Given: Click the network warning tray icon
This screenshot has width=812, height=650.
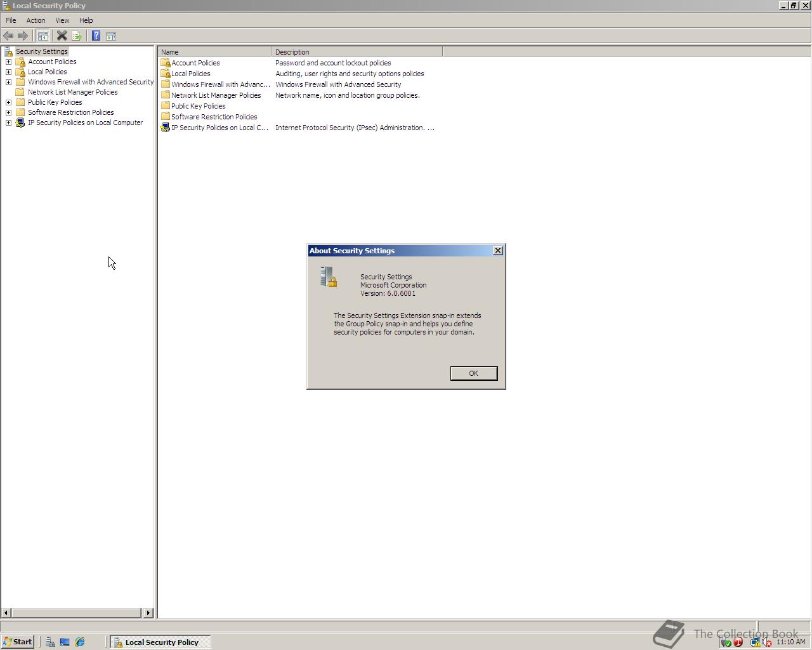Looking at the screenshot, I should [x=756, y=642].
